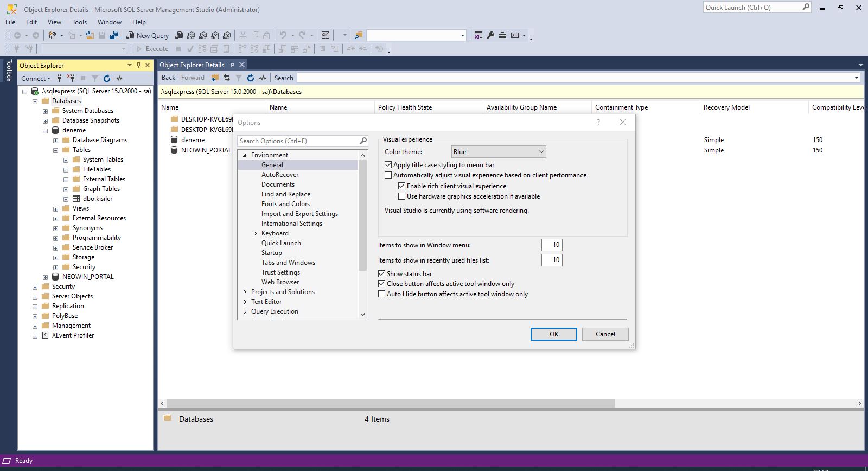Viewport: 868px width, 471px height.
Task: Click the Items to show in Window menu field
Action: pos(552,245)
